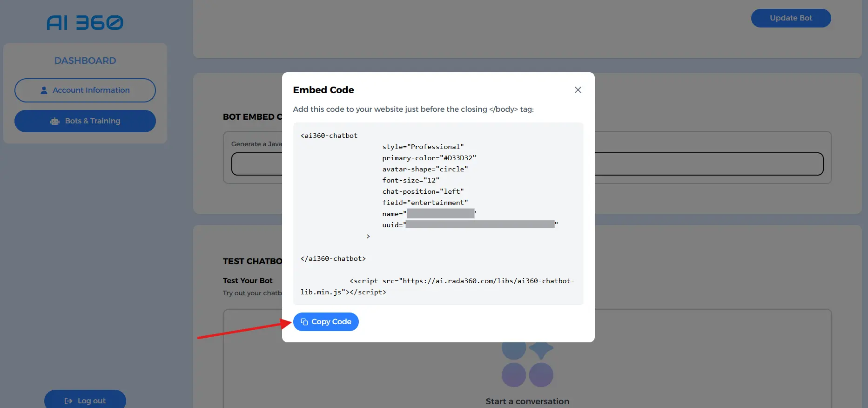Click the BOT EMBED section heading
The image size is (868, 408).
[x=252, y=117]
